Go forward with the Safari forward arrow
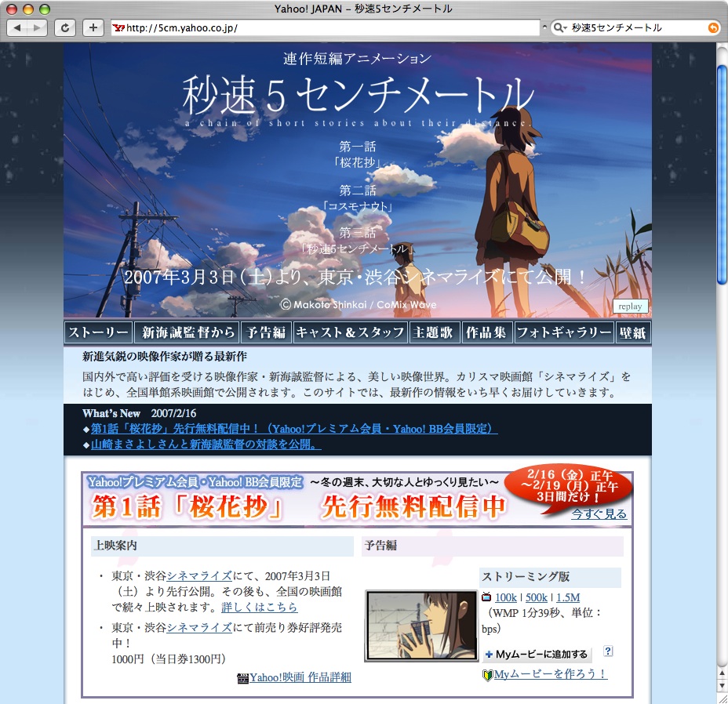The height and width of the screenshot is (704, 728). tap(37, 28)
